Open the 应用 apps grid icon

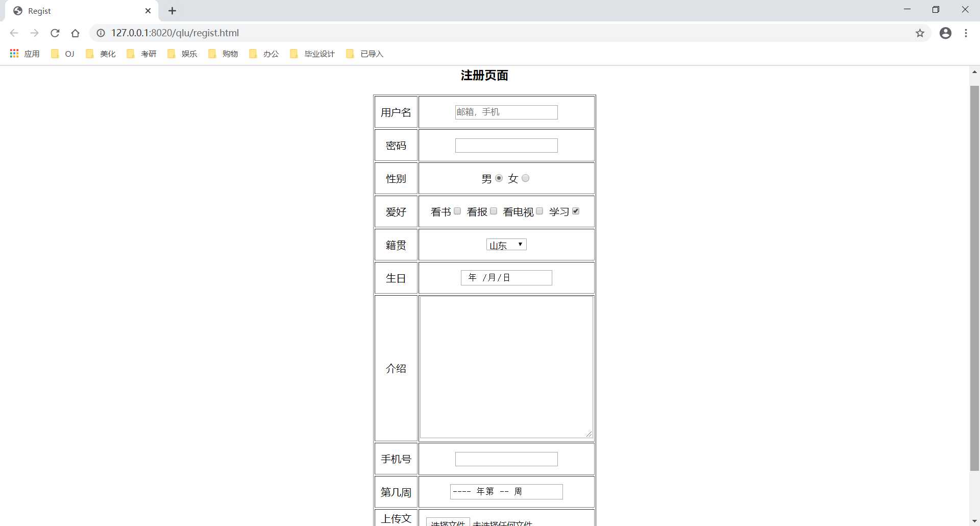point(14,54)
